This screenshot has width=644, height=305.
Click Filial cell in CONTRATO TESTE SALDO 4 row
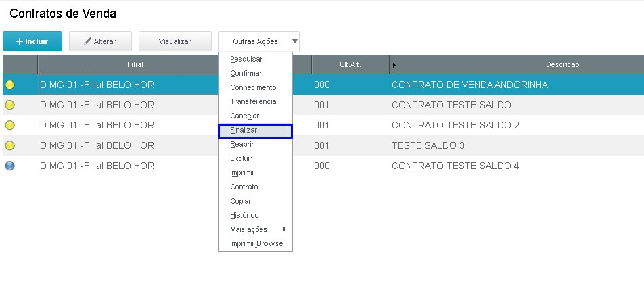pos(97,166)
